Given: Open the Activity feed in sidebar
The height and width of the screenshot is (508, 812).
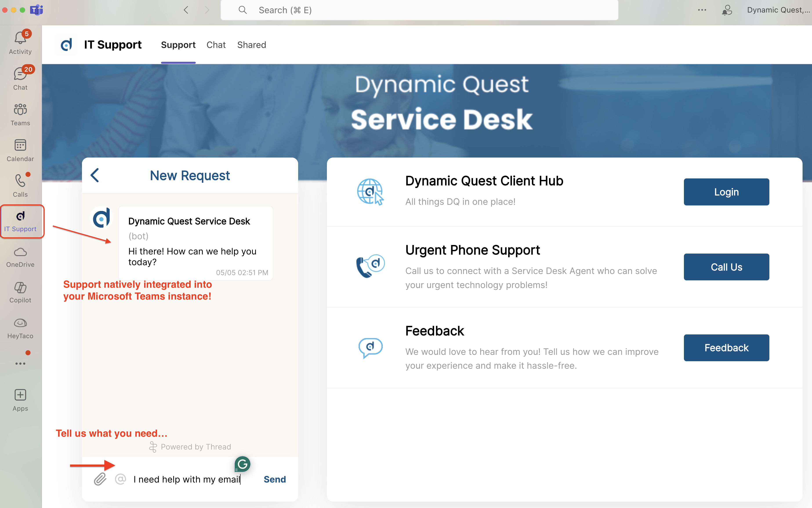Looking at the screenshot, I should (x=20, y=43).
